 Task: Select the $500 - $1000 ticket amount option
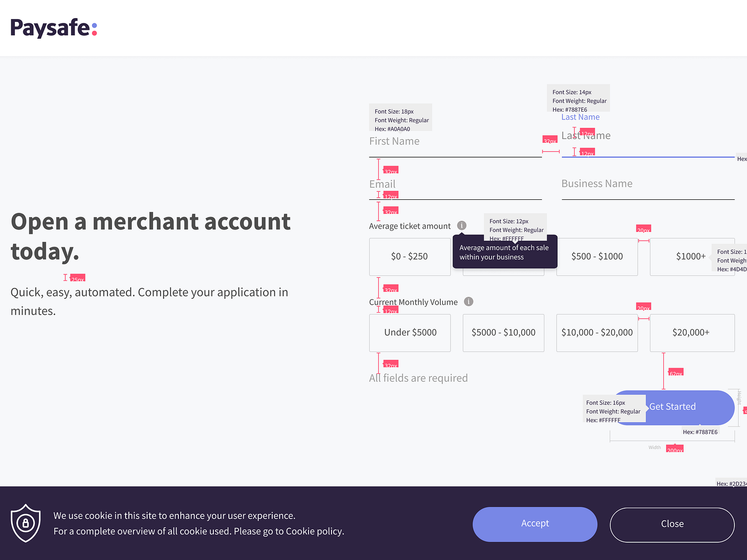tap(597, 256)
